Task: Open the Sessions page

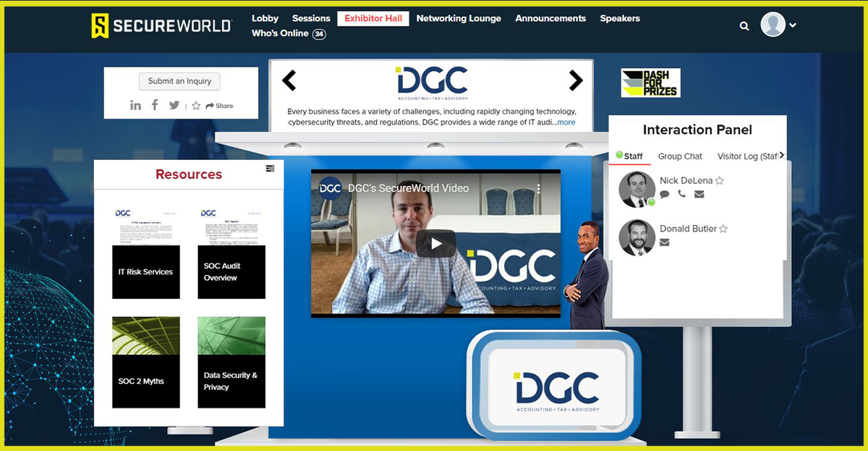Action: click(x=311, y=18)
